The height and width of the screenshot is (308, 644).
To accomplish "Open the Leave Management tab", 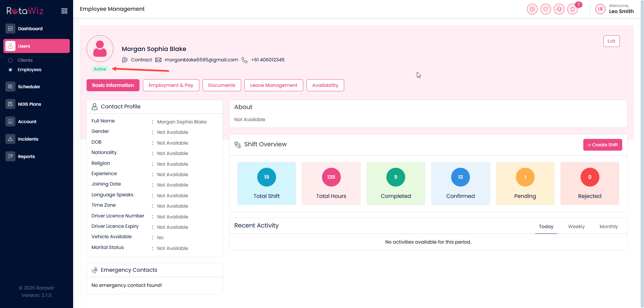I will 273,85.
